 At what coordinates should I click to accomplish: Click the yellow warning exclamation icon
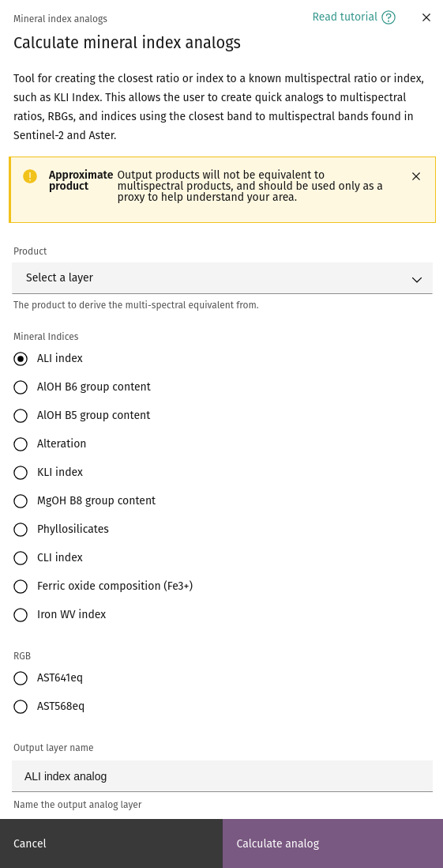pos(30,176)
